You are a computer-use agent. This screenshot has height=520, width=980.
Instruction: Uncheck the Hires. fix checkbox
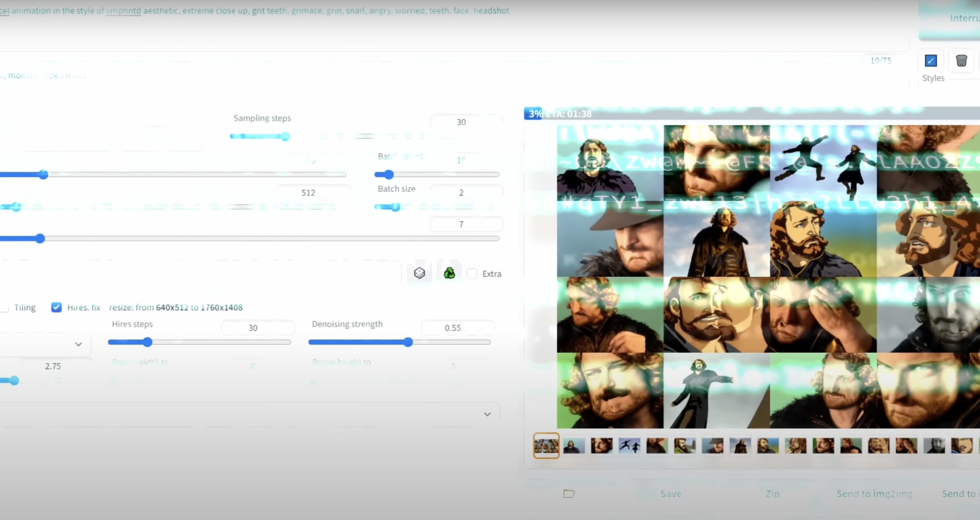coord(56,307)
